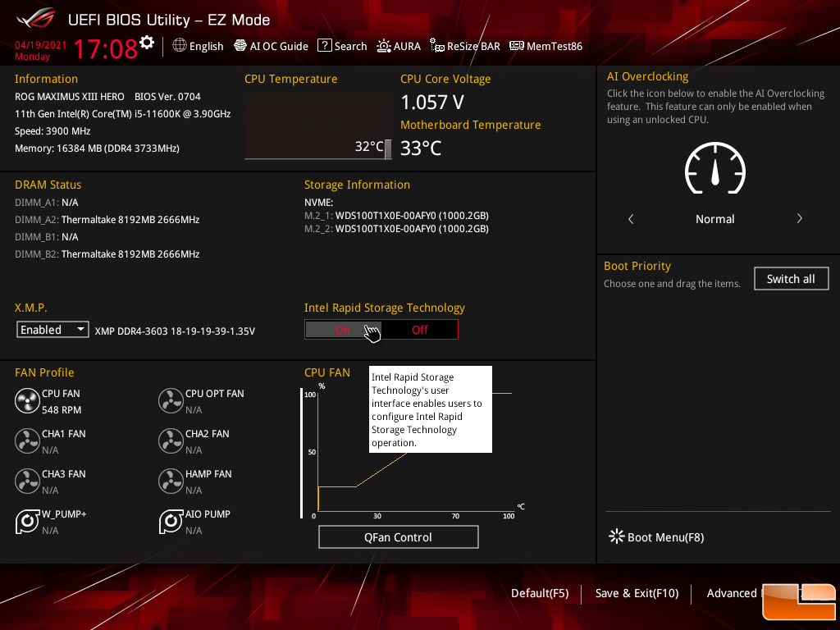The width and height of the screenshot is (840, 630).
Task: Click the i5-11600K processor name line
Action: point(123,114)
